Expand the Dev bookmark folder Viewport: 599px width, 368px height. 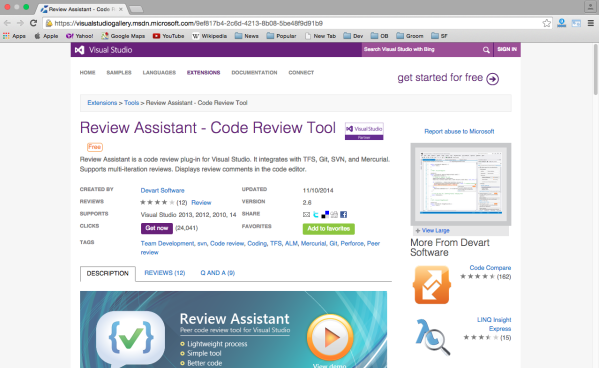pyautogui.click(x=353, y=36)
